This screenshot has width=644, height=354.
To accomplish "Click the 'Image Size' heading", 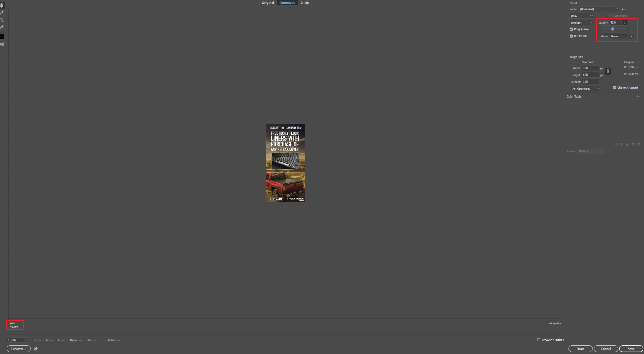I will (x=576, y=57).
